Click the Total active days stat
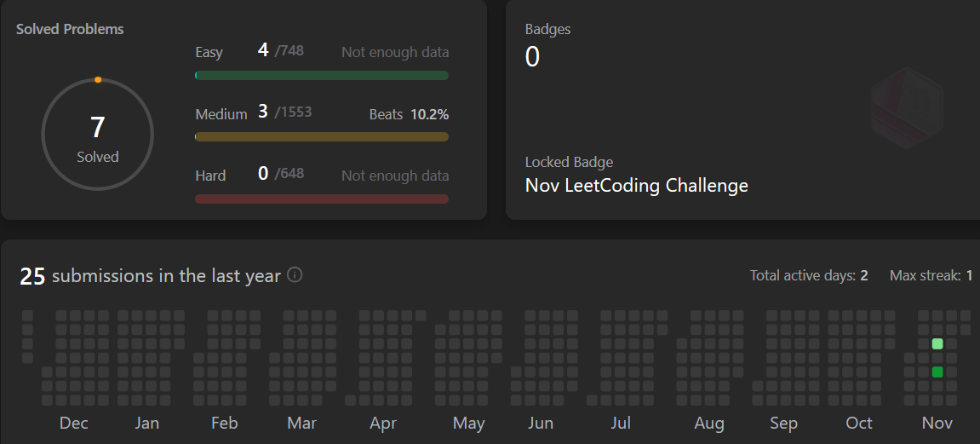The width and height of the screenshot is (980, 444). point(808,275)
